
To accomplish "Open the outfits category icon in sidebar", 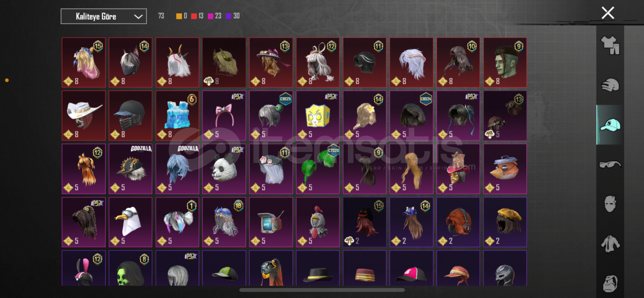I will tap(610, 45).
